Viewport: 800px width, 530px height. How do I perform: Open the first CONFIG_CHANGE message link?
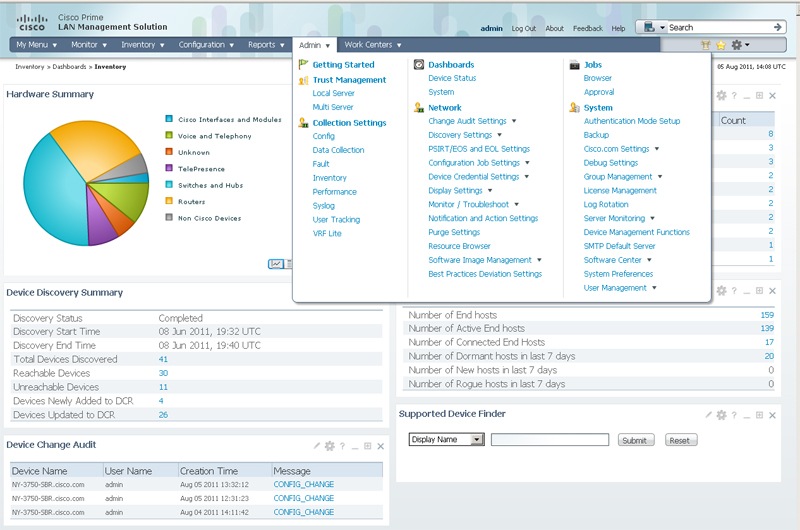(304, 484)
